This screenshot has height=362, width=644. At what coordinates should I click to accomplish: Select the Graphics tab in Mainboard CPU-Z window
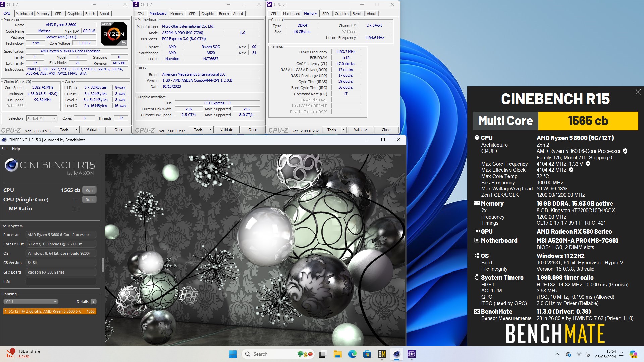click(208, 14)
